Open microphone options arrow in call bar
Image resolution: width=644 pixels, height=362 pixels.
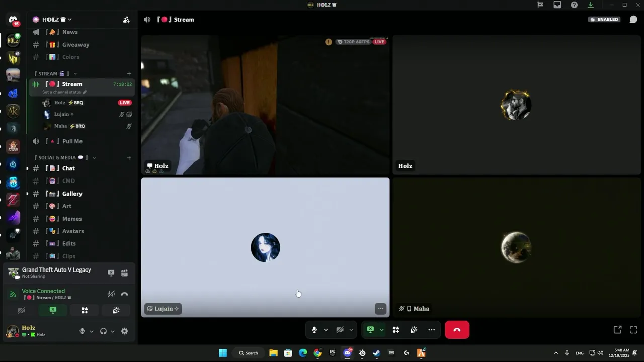326,330
